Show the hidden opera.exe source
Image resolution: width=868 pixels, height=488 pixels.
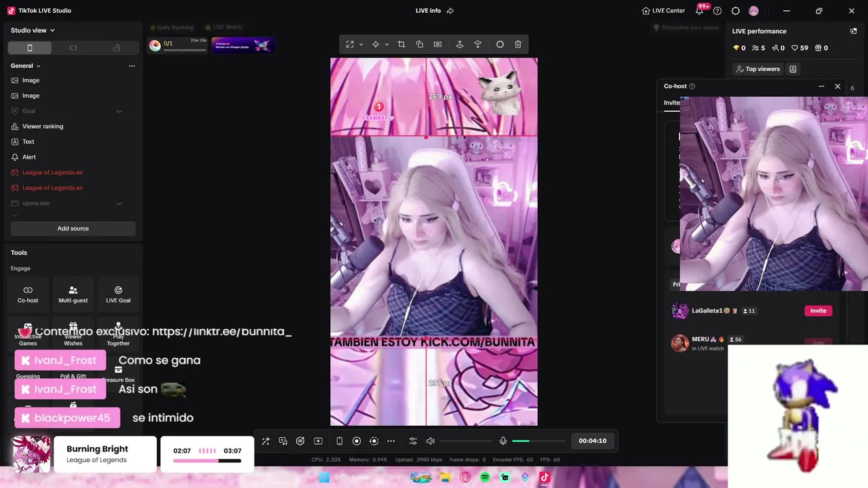click(x=119, y=203)
